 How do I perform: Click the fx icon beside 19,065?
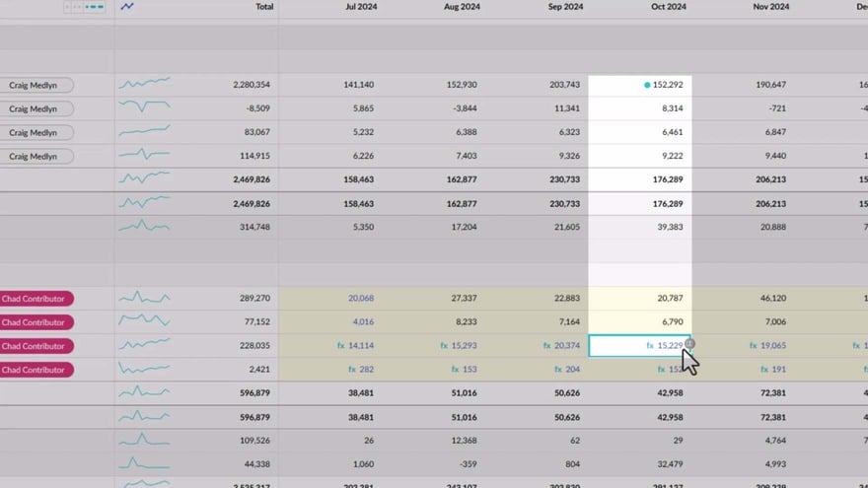pos(753,346)
